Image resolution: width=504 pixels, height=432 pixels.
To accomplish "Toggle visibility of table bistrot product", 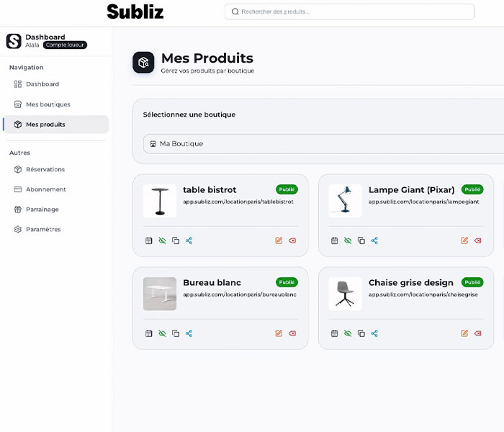I will [162, 240].
